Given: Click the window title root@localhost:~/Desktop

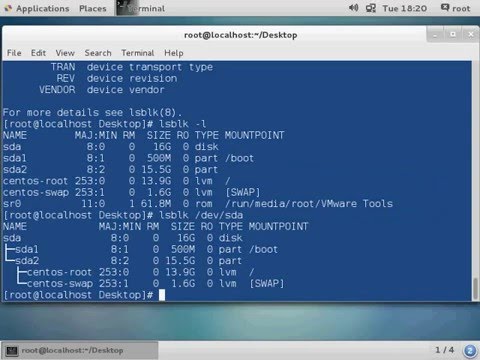Looking at the screenshot, I should 240,35.
